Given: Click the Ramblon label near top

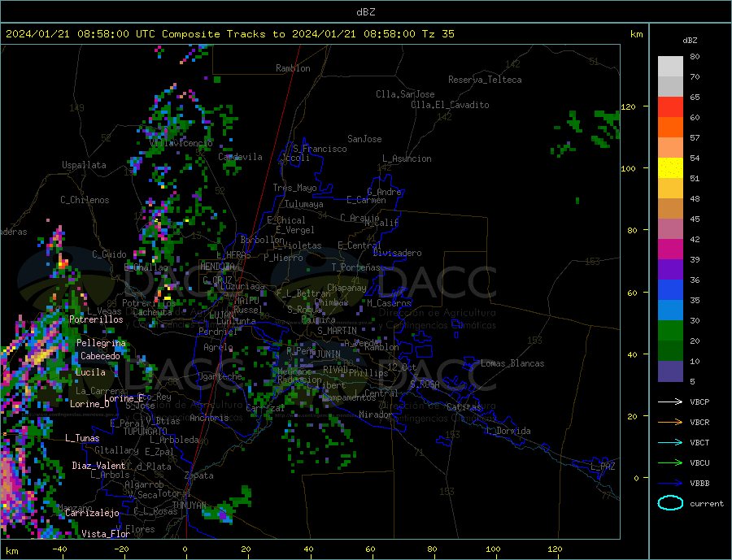Looking at the screenshot, I should pos(293,68).
